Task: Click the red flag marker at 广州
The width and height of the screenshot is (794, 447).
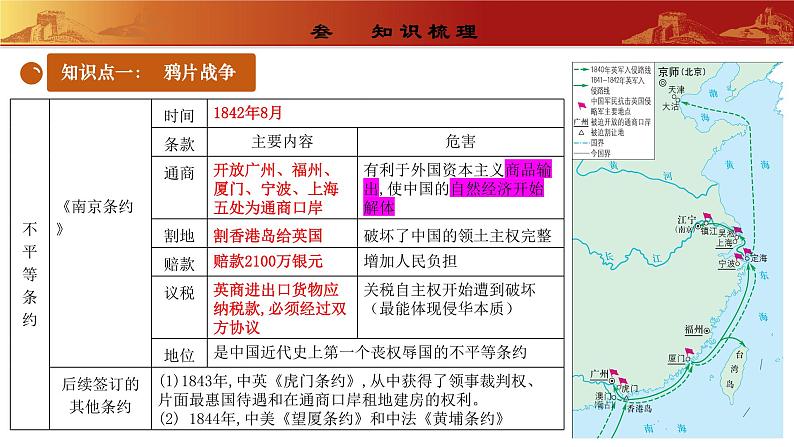Action: [614, 373]
